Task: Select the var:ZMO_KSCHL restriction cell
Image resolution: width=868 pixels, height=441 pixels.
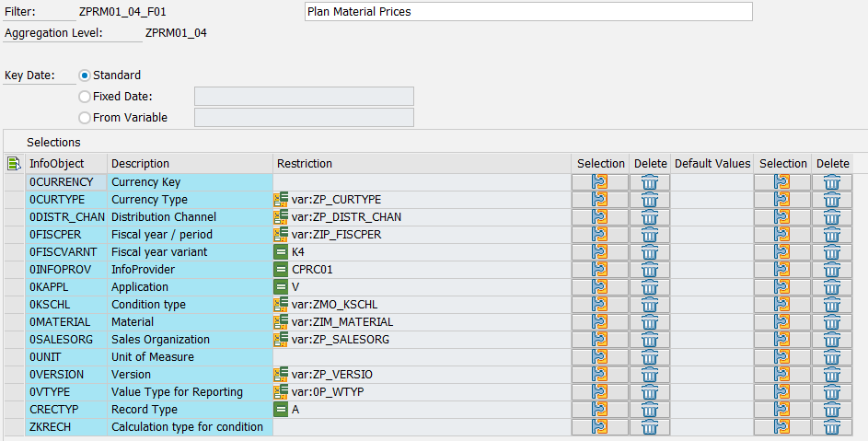Action: (422, 304)
